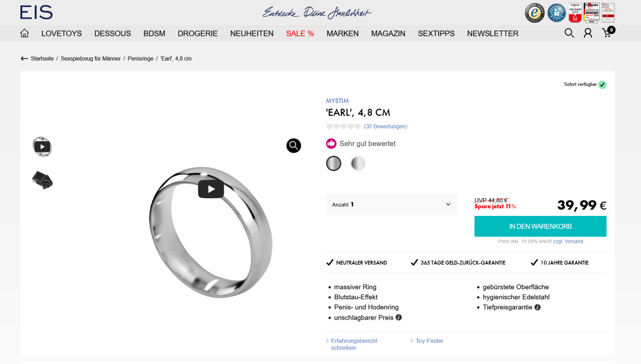Open the search magnifier in header
Viewport: 641px width, 364px height.
tap(569, 33)
